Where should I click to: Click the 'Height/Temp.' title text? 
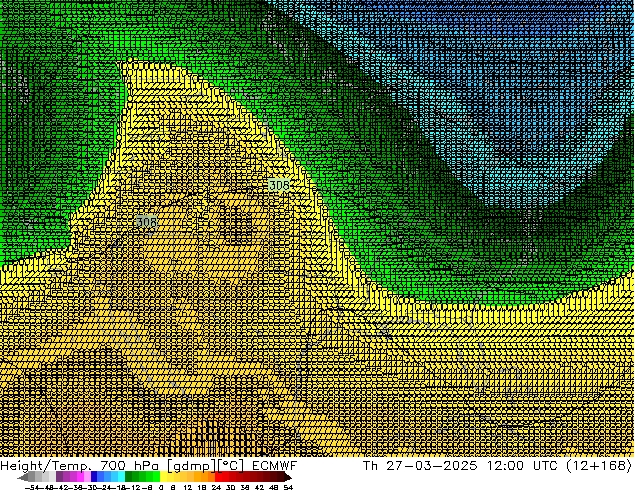click(x=44, y=466)
